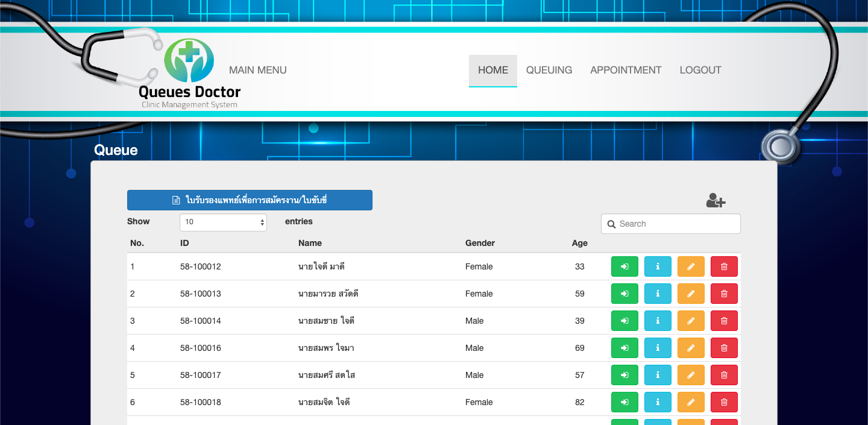Viewport: 868px width, 425px height.
Task: Edit patient 58-100018 using the orange pencil
Action: pos(691,402)
